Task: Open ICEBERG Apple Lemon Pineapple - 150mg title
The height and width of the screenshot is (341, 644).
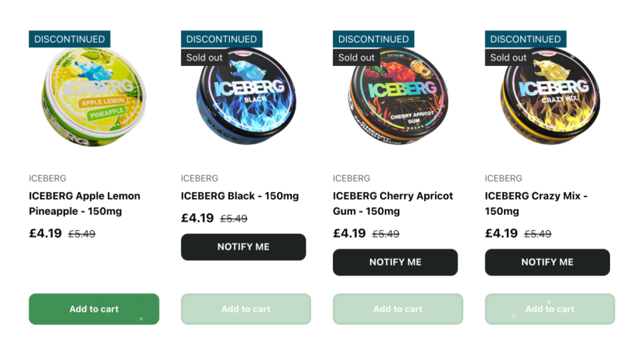Action: pos(84,203)
